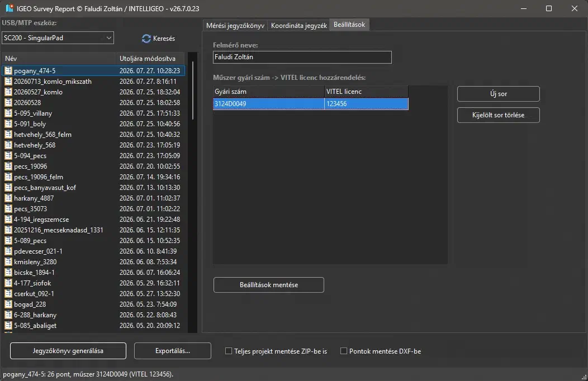The image size is (588, 381).
Task: Click the Beállítások mentése button
Action: point(268,285)
